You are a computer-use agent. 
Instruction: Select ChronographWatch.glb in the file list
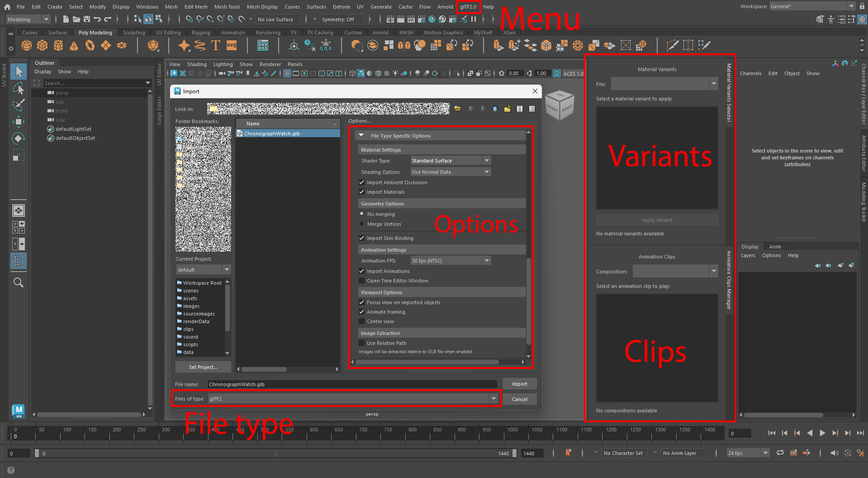click(272, 133)
